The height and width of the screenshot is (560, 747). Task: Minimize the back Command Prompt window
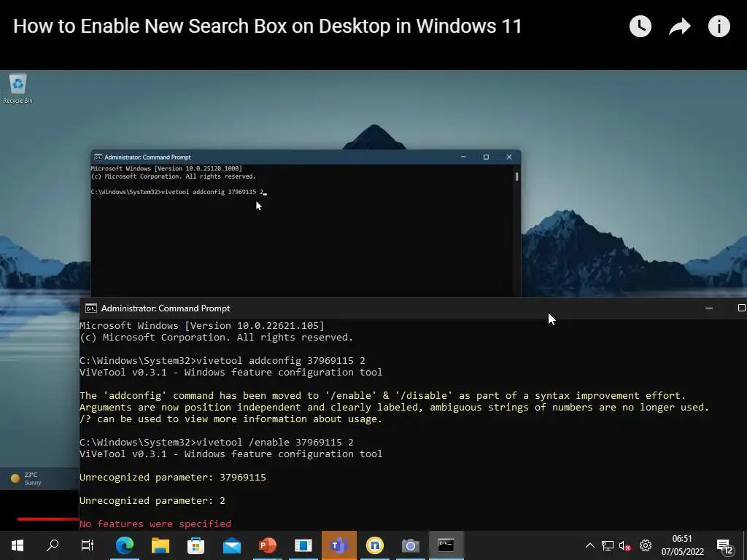463,157
